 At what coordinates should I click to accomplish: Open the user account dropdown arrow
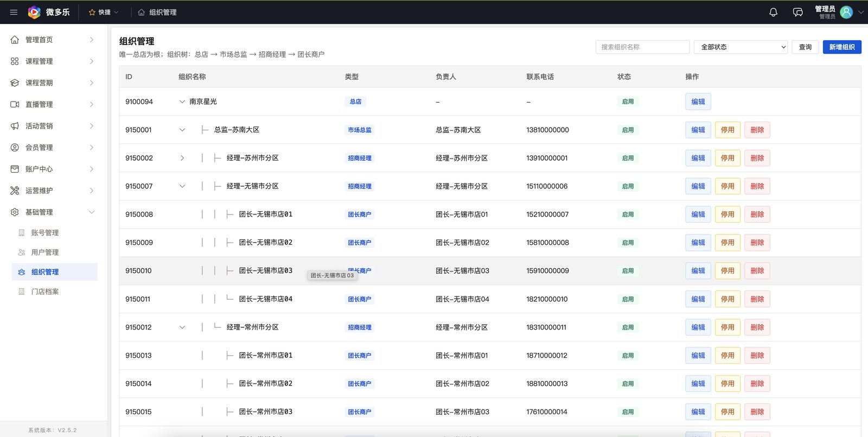[860, 12]
